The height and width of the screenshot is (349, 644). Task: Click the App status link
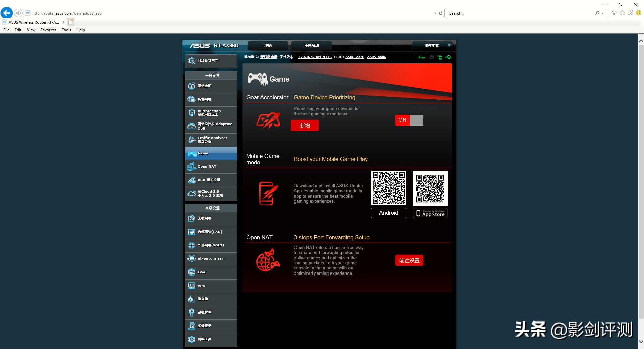tap(421, 57)
